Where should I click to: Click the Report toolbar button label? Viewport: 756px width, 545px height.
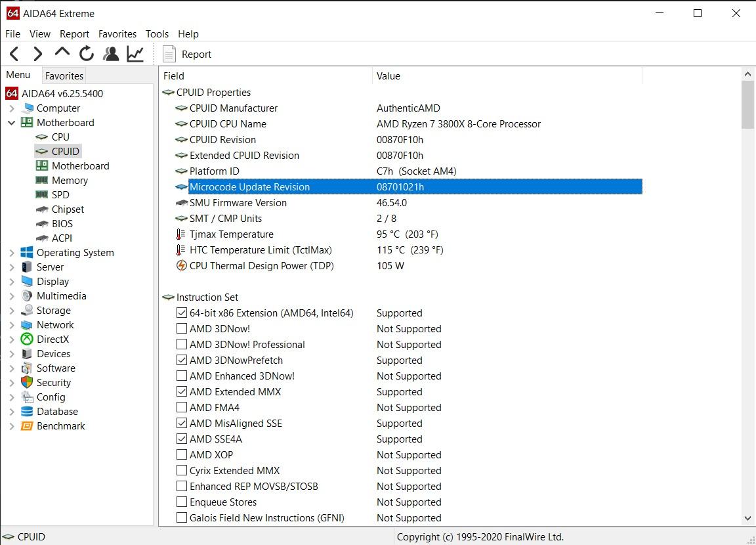(196, 54)
